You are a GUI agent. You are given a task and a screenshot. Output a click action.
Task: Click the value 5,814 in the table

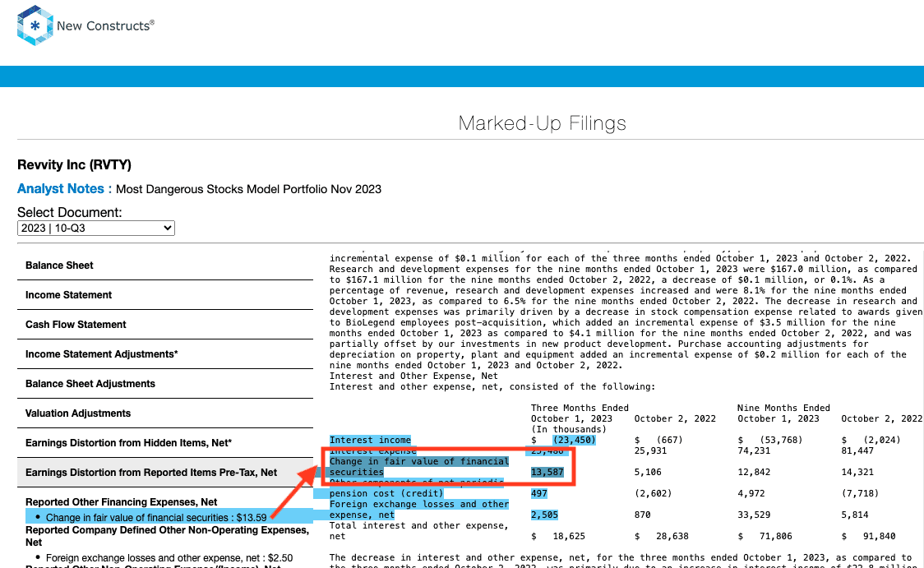pyautogui.click(x=855, y=515)
